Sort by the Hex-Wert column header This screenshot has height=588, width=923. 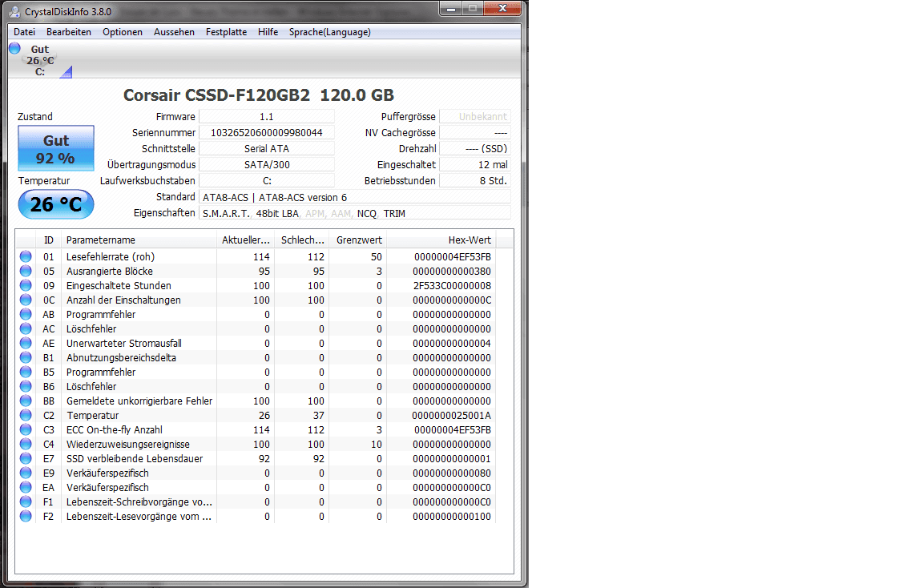pyautogui.click(x=441, y=240)
